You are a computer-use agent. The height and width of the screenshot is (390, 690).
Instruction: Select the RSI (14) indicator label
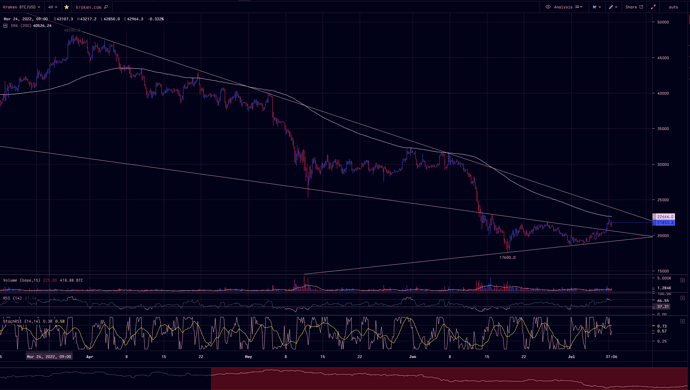(x=12, y=298)
